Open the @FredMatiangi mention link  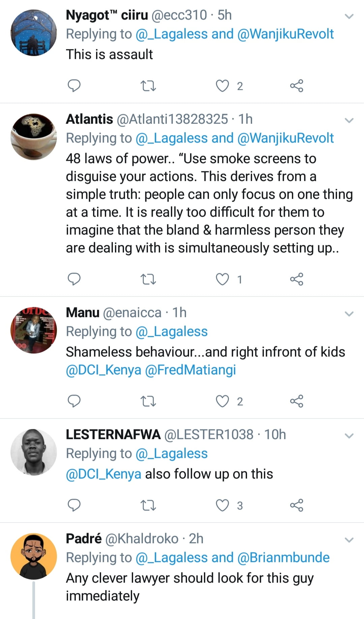[x=190, y=370]
